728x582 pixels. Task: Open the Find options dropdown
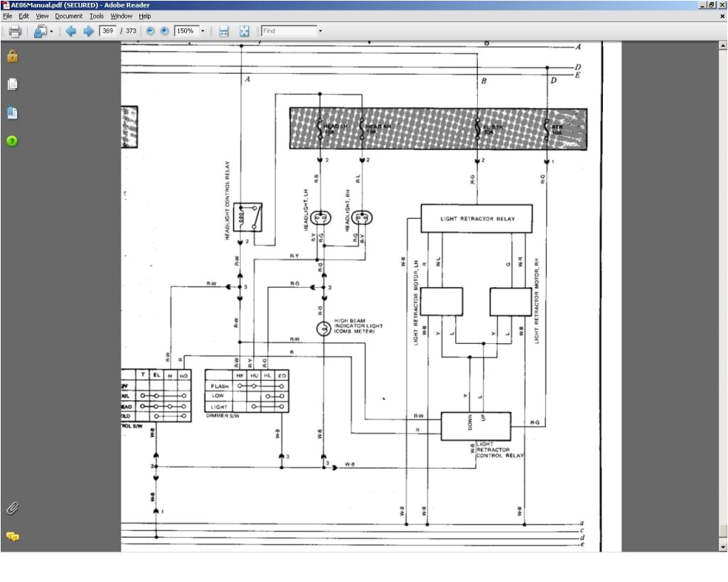pos(320,31)
